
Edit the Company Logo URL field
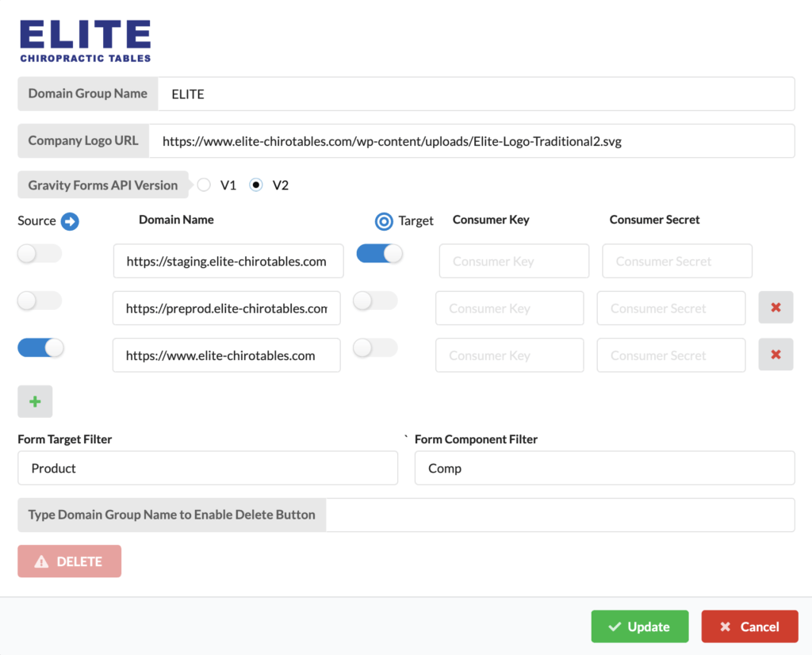tap(472, 141)
